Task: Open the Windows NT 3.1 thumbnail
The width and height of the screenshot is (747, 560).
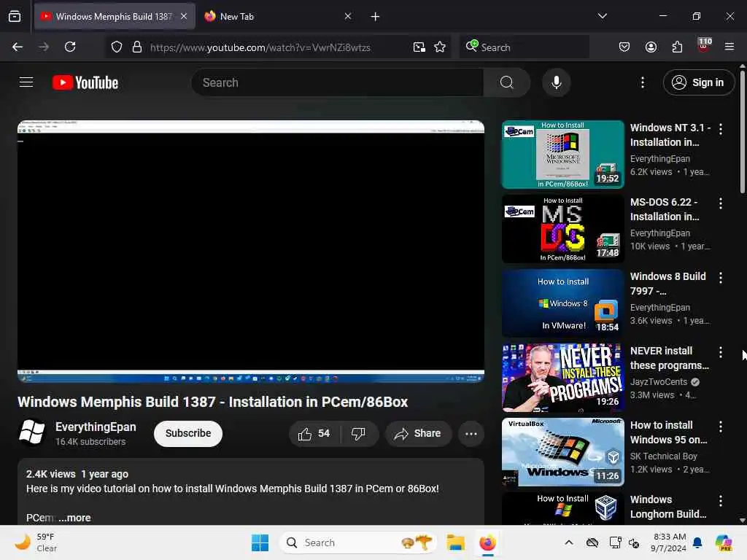Action: click(563, 155)
